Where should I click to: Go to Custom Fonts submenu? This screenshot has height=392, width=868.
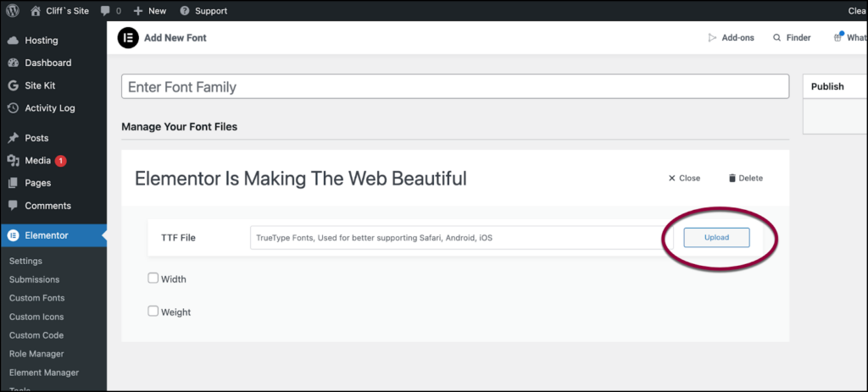click(36, 298)
